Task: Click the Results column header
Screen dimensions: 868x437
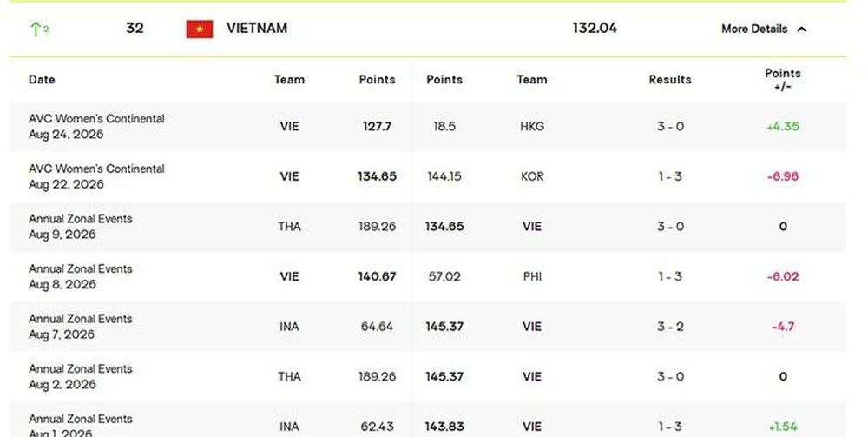Action: click(x=670, y=79)
